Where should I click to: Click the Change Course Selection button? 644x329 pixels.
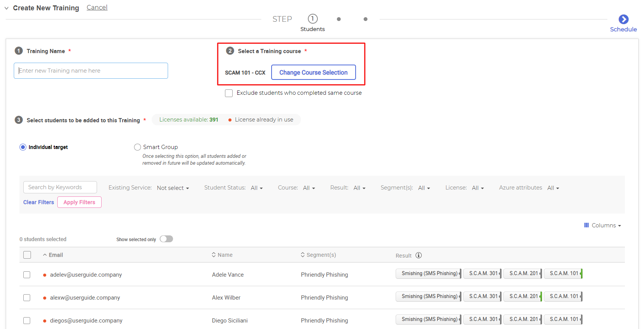click(313, 72)
